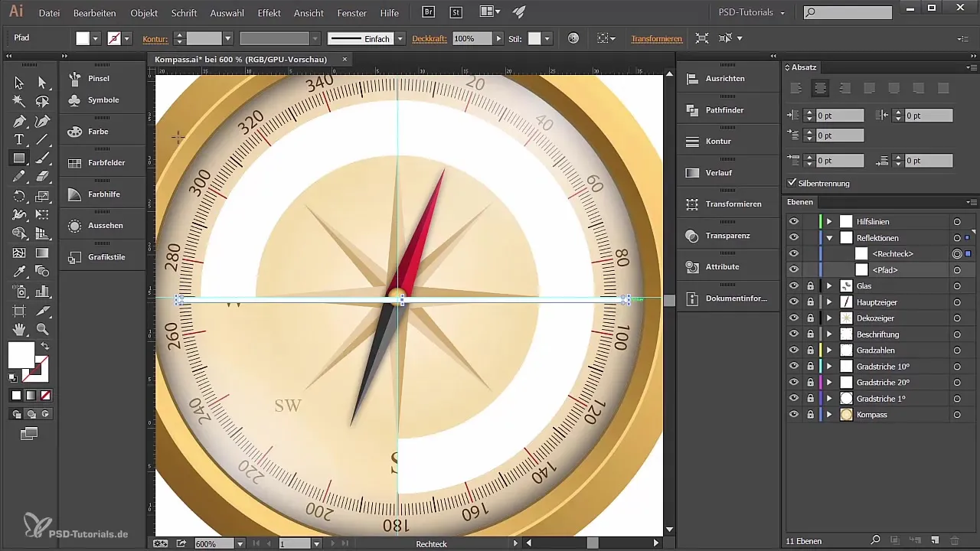Expand the Kompass layer

click(x=829, y=414)
